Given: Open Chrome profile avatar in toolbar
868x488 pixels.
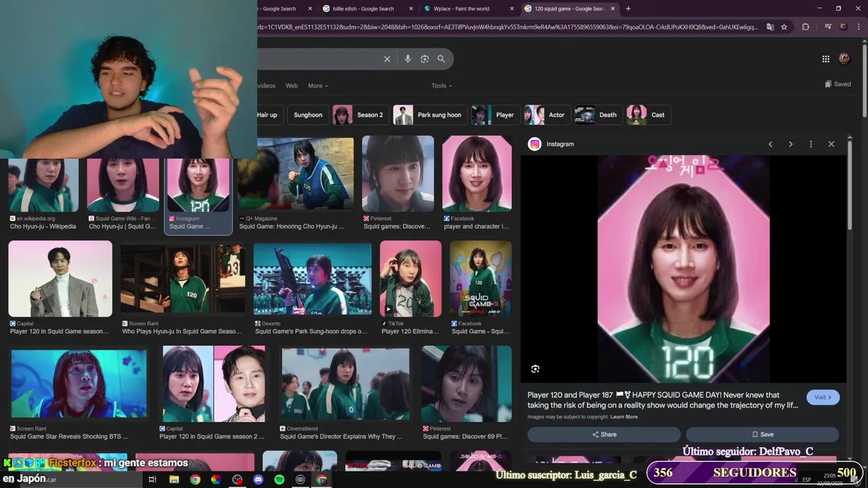Looking at the screenshot, I should 844,27.
